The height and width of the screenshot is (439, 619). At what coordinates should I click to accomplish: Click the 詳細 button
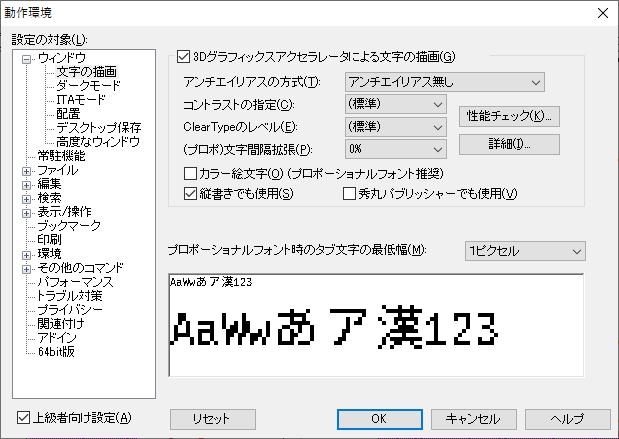508,144
